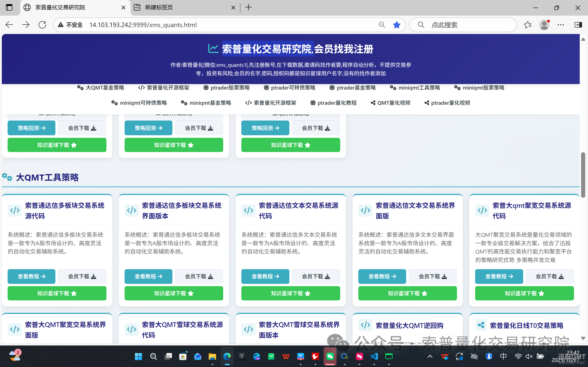Image resolution: width=588 pixels, height=367 pixels.
Task: Open the zoom magnifier icon in address bar
Action: (x=382, y=25)
